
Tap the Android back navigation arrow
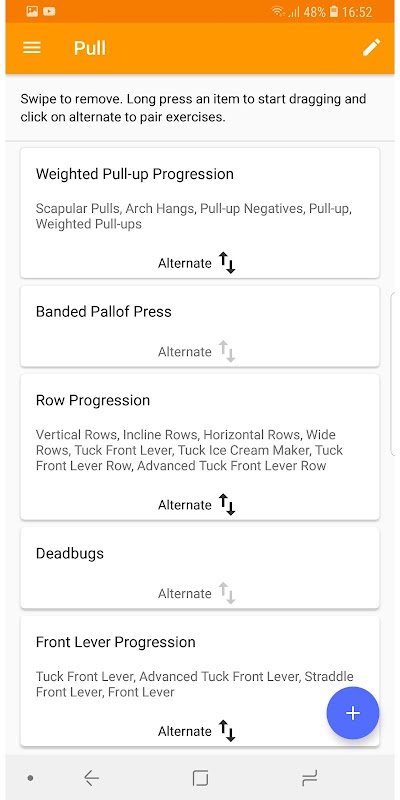click(91, 778)
